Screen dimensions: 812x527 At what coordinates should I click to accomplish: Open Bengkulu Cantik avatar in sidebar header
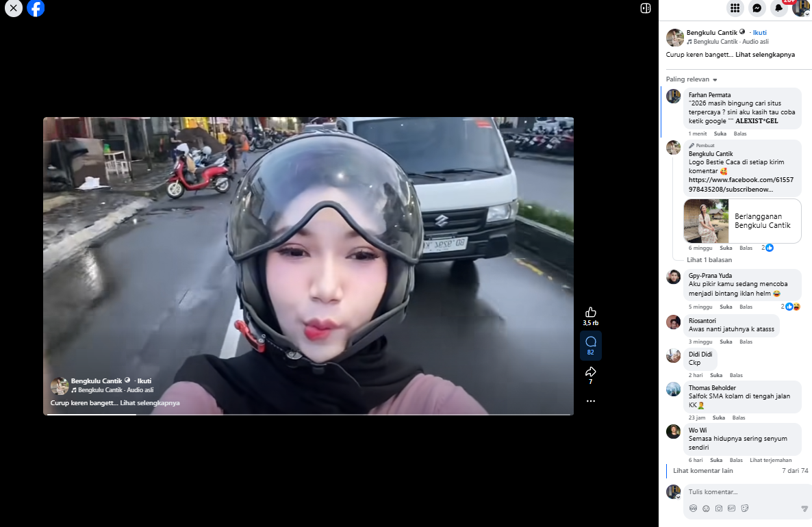pos(675,37)
